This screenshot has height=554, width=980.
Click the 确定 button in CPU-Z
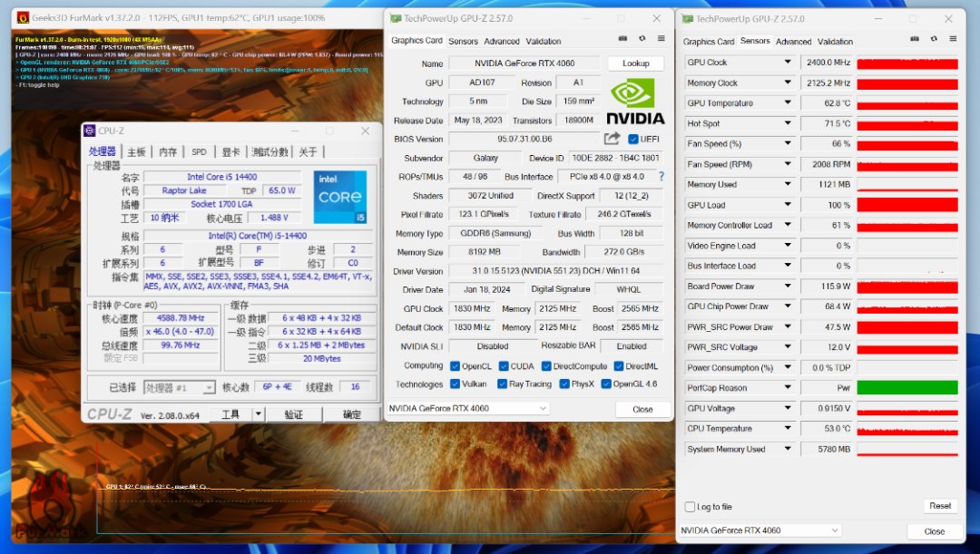tap(351, 414)
